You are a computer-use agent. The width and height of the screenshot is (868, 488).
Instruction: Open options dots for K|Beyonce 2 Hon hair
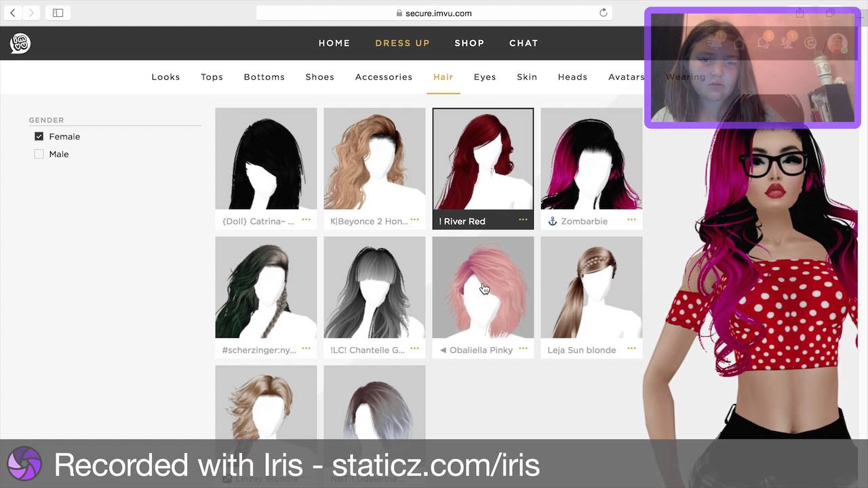pyautogui.click(x=414, y=220)
